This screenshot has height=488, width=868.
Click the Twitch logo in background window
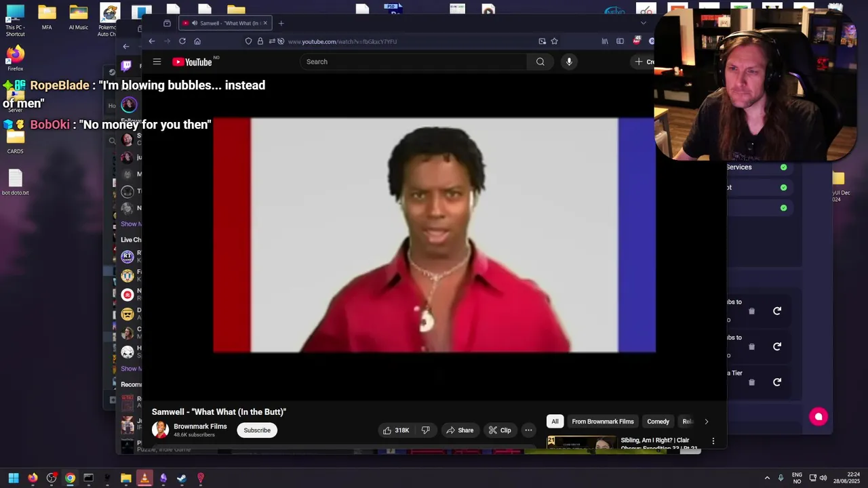point(126,66)
